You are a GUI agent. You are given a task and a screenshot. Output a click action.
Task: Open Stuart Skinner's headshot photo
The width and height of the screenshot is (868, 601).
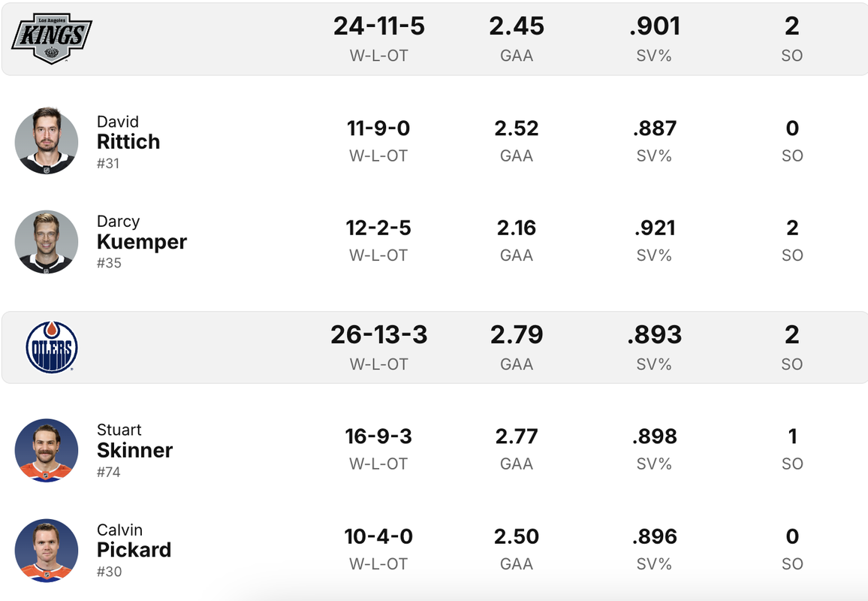click(x=47, y=450)
